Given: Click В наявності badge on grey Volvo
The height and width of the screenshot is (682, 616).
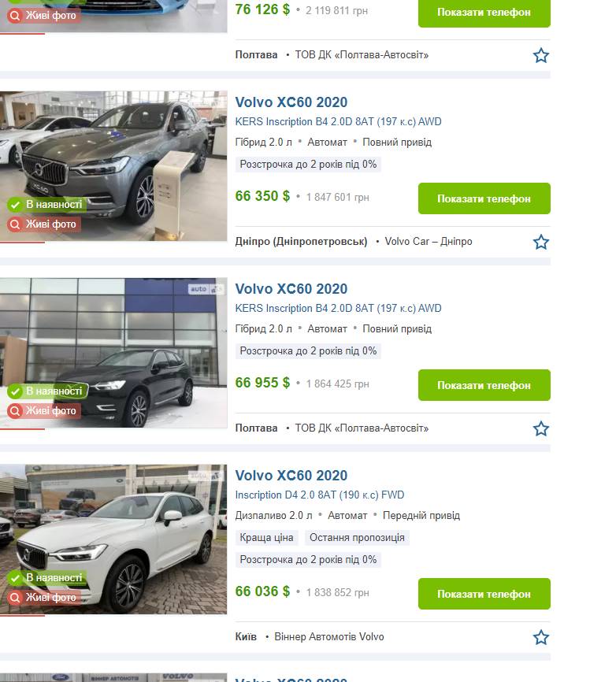Looking at the screenshot, I should tap(46, 205).
